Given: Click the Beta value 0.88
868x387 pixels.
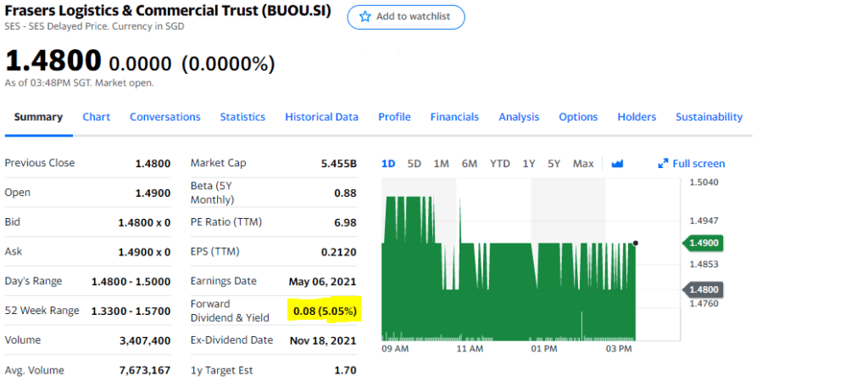Looking at the screenshot, I should coord(346,193).
